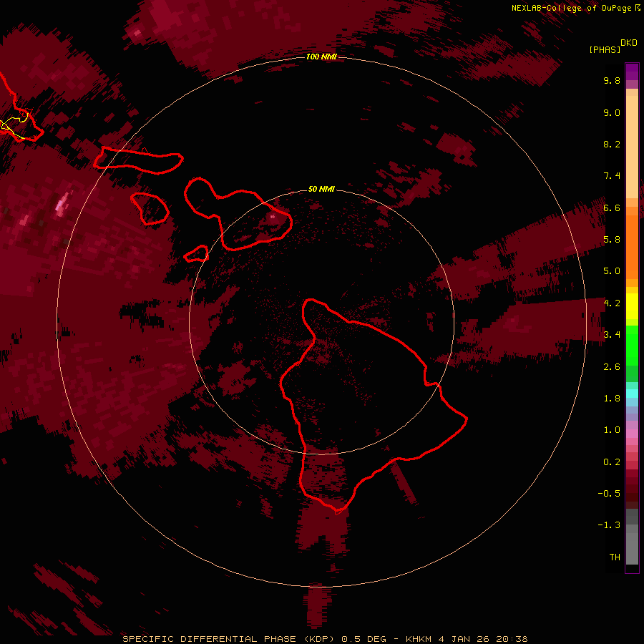Select the -0.5 legend value
This screenshot has width=644, height=644.
[609, 494]
